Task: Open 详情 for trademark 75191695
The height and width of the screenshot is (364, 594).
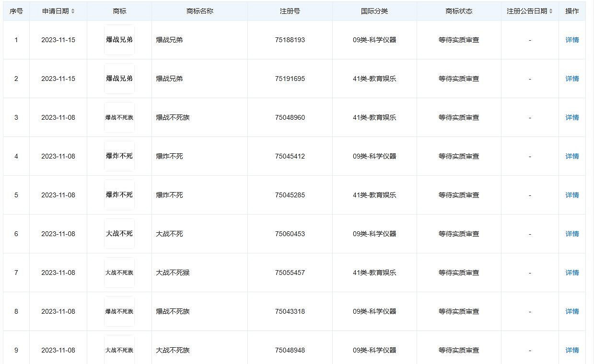Action: 572,79
